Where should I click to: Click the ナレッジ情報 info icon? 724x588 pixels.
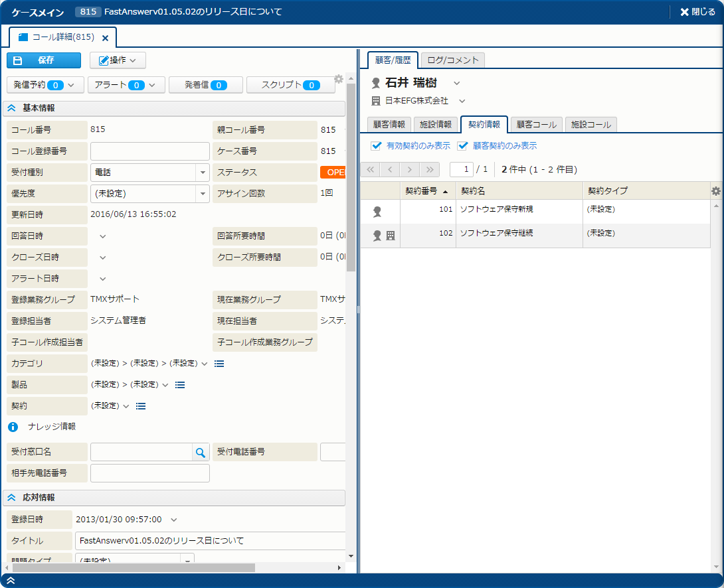(x=13, y=427)
